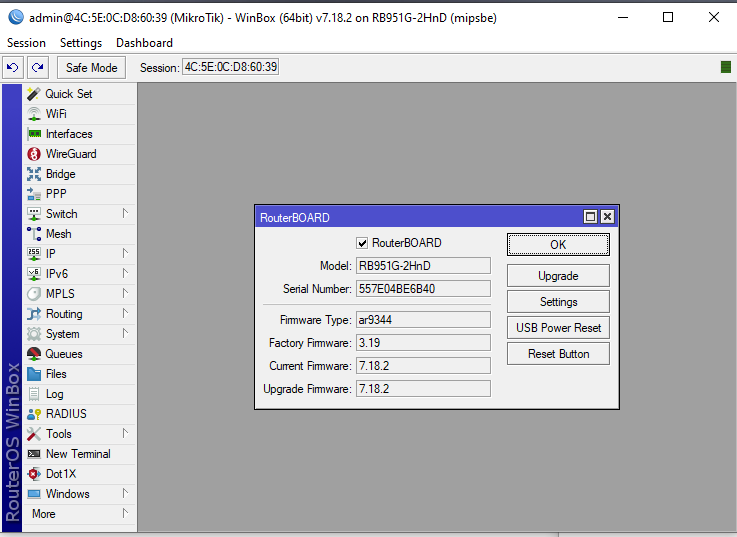
Task: Click the Switch icon
Action: coord(34,214)
